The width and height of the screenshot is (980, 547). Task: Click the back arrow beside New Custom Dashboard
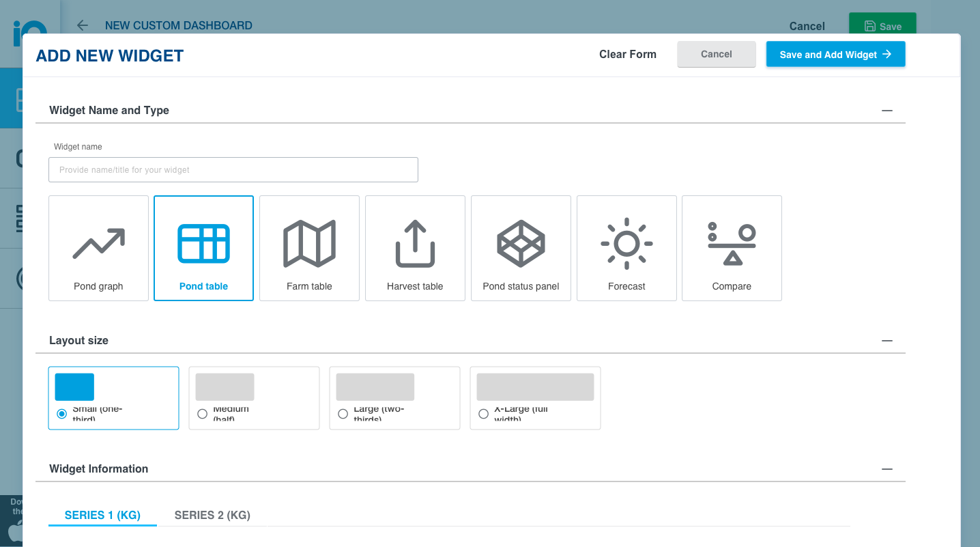(x=83, y=25)
